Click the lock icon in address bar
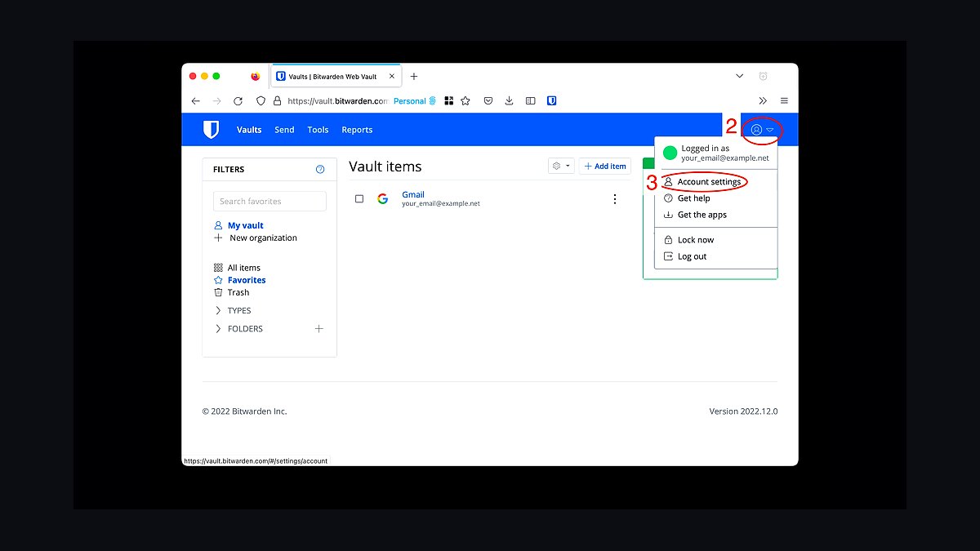This screenshot has height=551, width=980. click(277, 101)
